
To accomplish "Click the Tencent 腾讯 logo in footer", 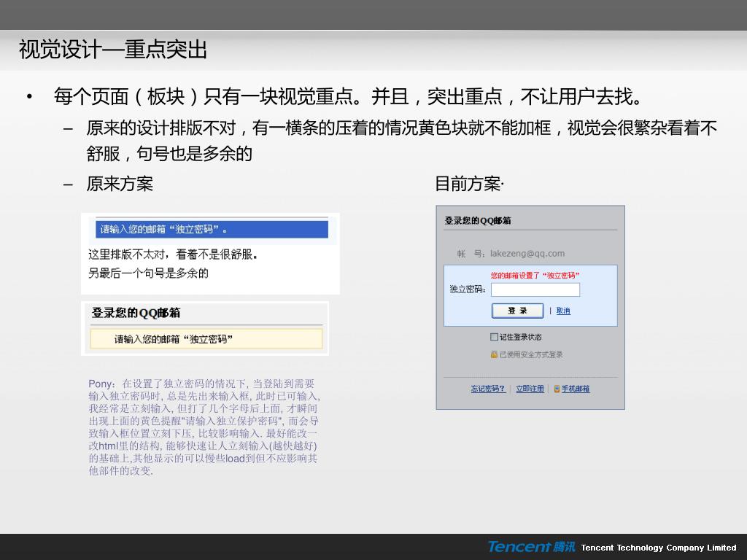I will click(x=531, y=547).
